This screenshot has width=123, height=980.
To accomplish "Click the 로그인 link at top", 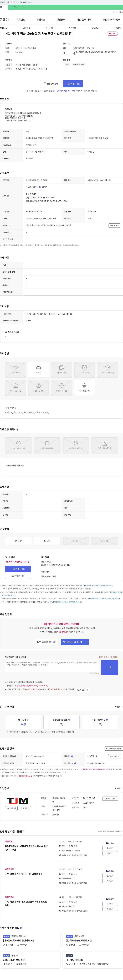I will pos(115,12).
